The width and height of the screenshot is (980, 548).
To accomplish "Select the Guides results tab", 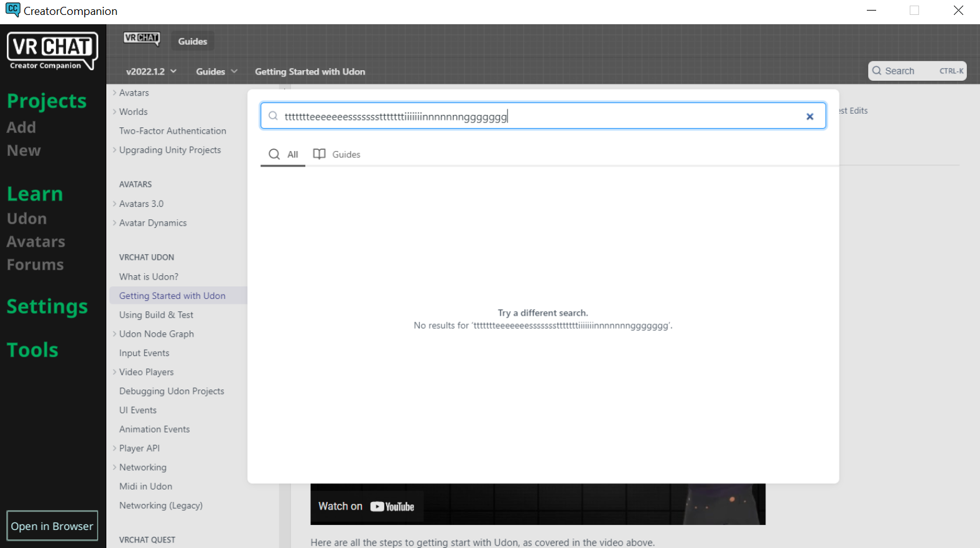I will click(337, 154).
